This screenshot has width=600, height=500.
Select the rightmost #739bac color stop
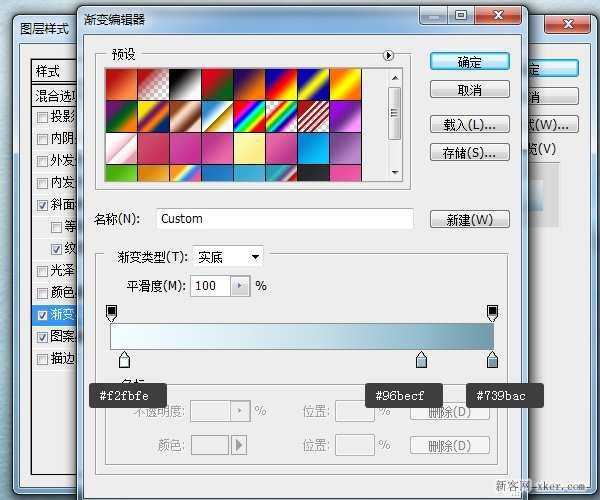click(492, 359)
